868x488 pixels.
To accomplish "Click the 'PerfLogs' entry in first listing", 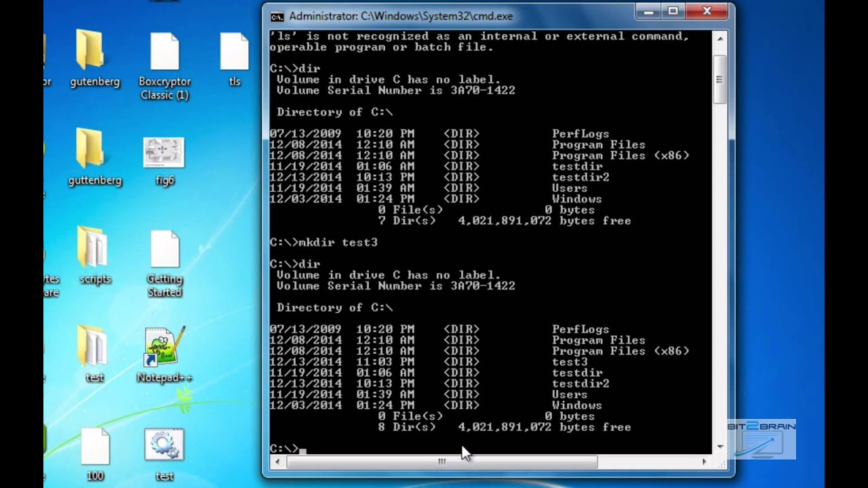I will tap(580, 134).
